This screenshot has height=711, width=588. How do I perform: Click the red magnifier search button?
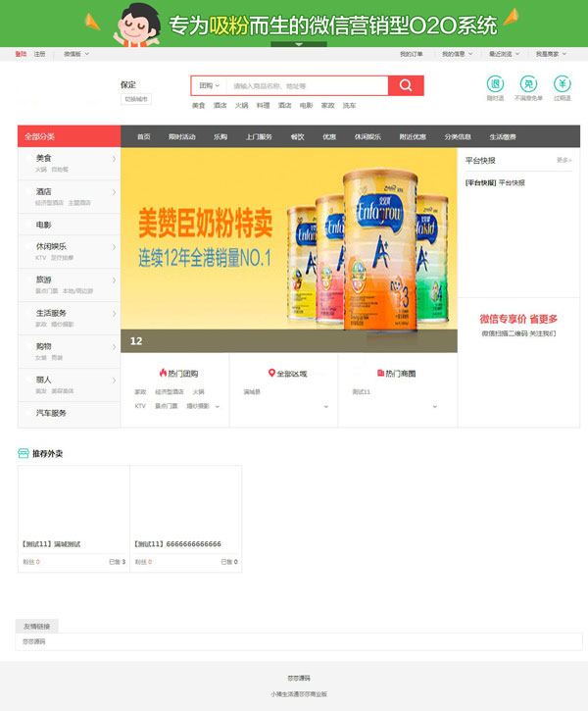406,85
